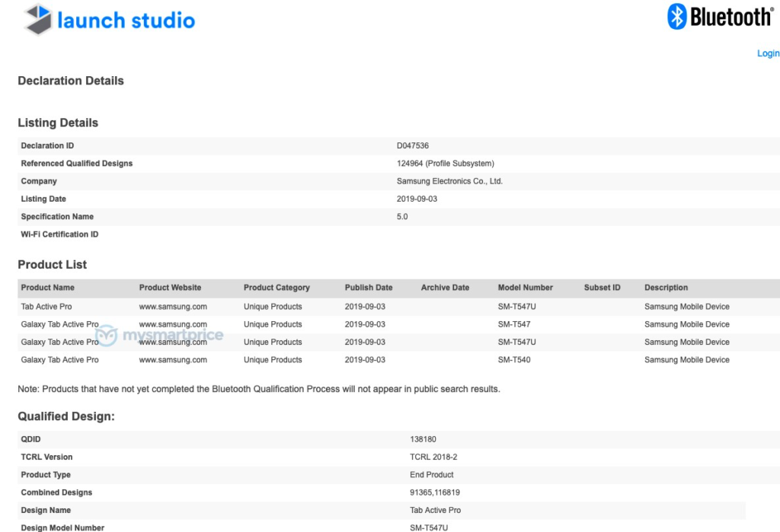Image resolution: width=780 pixels, height=532 pixels.
Task: Click the Product Type value End Product
Action: 431,475
